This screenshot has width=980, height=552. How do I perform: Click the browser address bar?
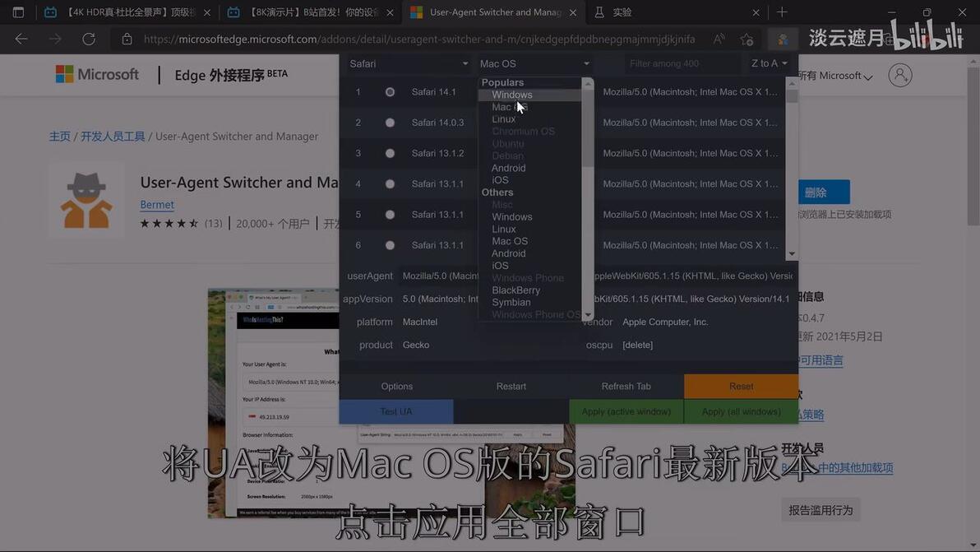418,39
